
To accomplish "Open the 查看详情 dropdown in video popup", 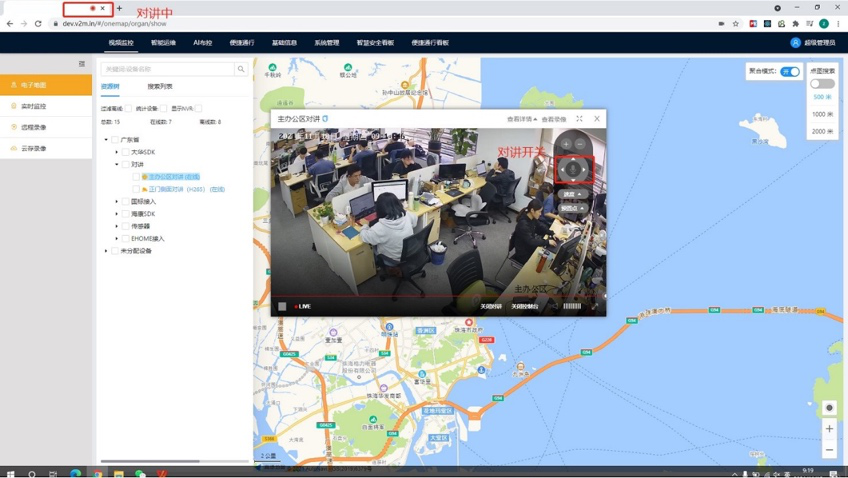I will (521, 119).
